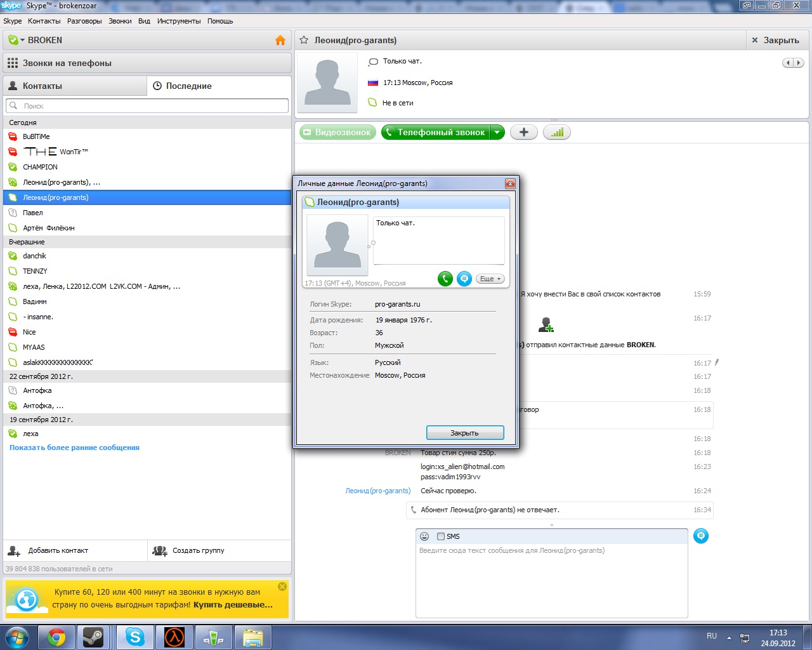Click the RU language indicator in tray
This screenshot has width=812, height=650.
point(712,635)
